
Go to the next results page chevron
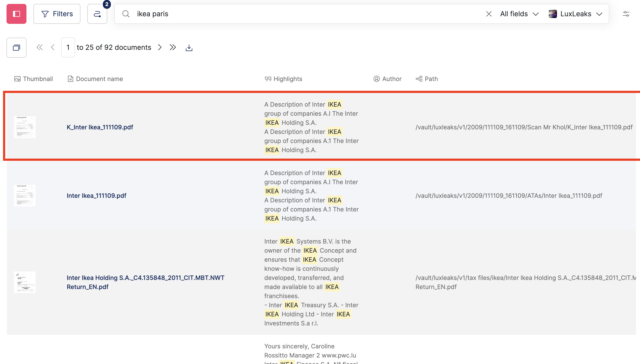160,47
